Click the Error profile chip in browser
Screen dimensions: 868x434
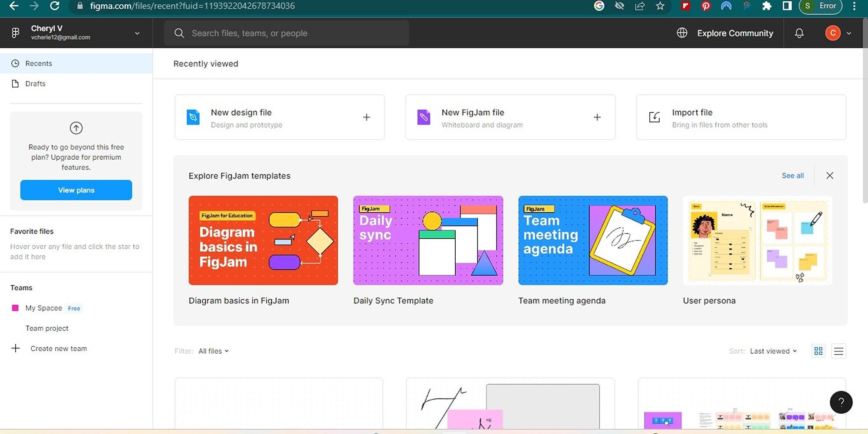820,6
